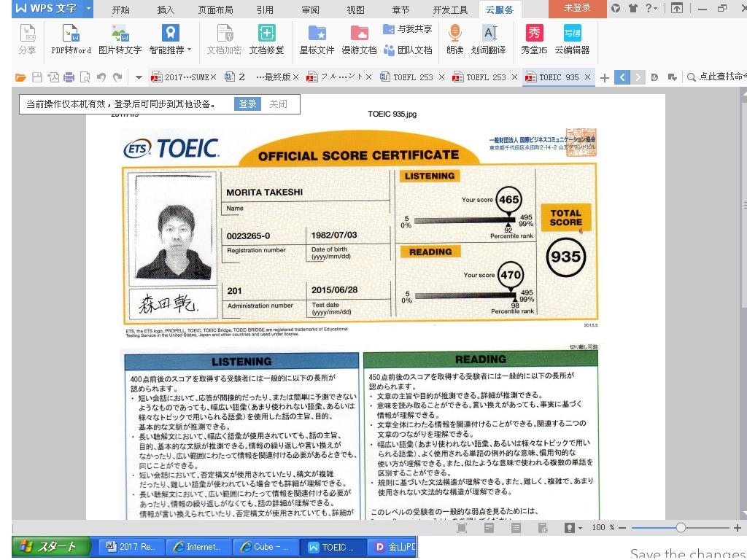Open the 章节 ribbon tab
Screen dimensions: 747x560
(400, 9)
